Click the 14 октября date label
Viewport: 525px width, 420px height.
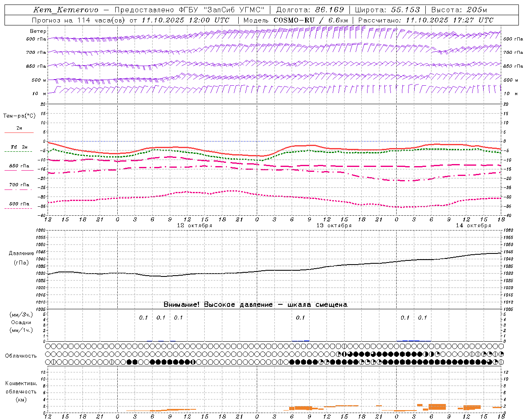[473, 226]
